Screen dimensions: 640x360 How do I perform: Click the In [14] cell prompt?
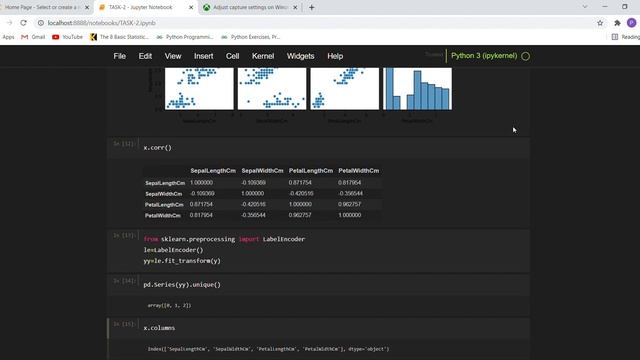coord(124,281)
